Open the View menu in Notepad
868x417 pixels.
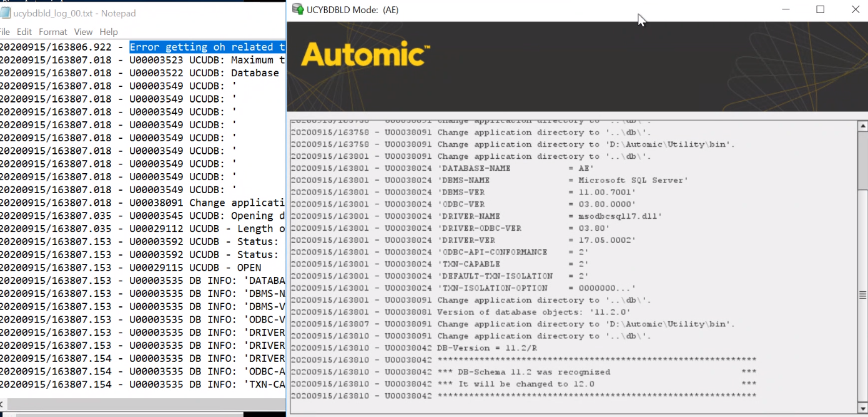tap(83, 32)
